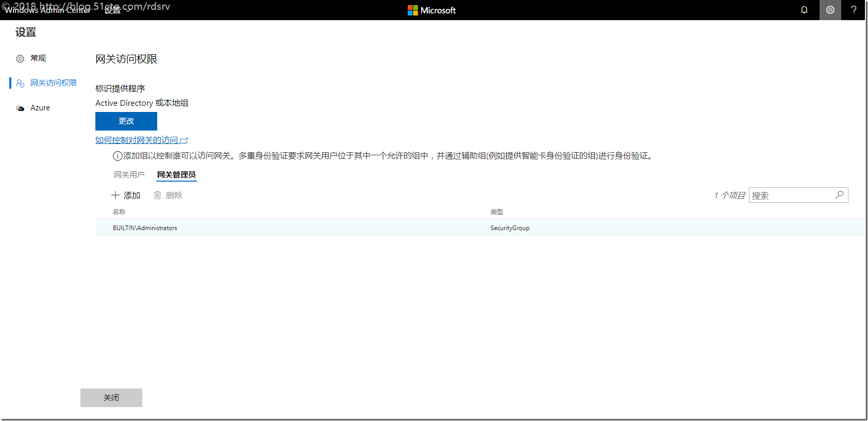Click the info icon before 添加组 notice
Screen dimensions: 868x421
pyautogui.click(x=118, y=156)
